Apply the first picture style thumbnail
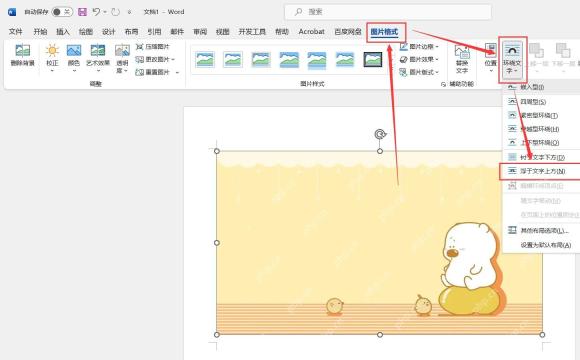 205,60
